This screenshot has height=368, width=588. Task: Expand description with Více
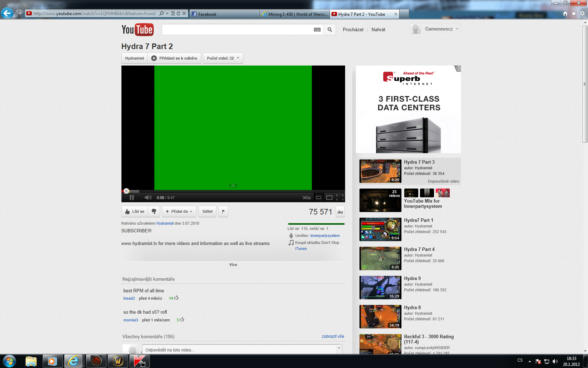233,265
